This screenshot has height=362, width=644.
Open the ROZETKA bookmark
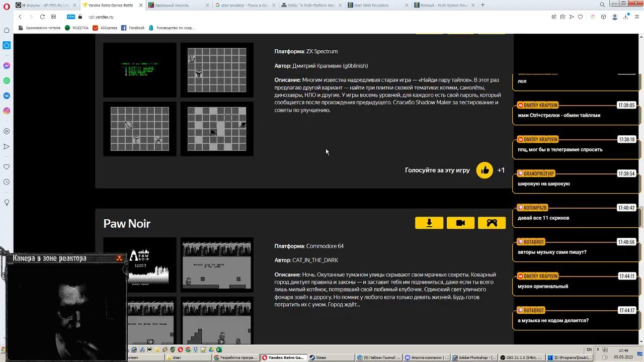pyautogui.click(x=76, y=28)
